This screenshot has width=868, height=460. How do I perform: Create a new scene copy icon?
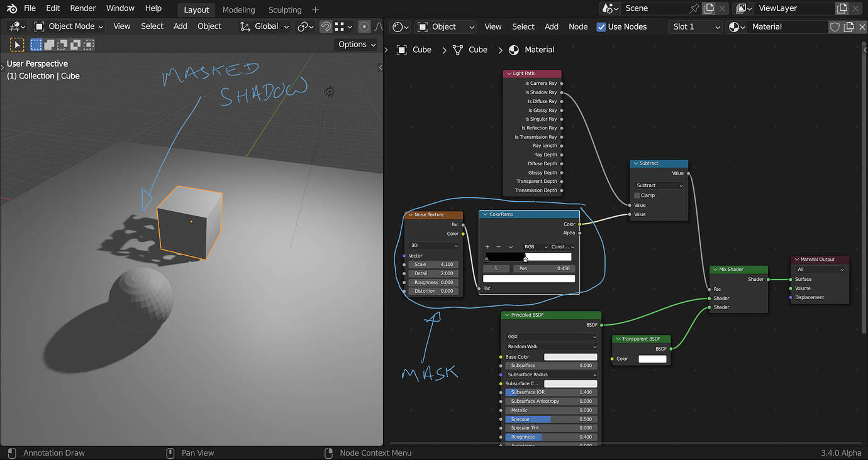(x=709, y=8)
